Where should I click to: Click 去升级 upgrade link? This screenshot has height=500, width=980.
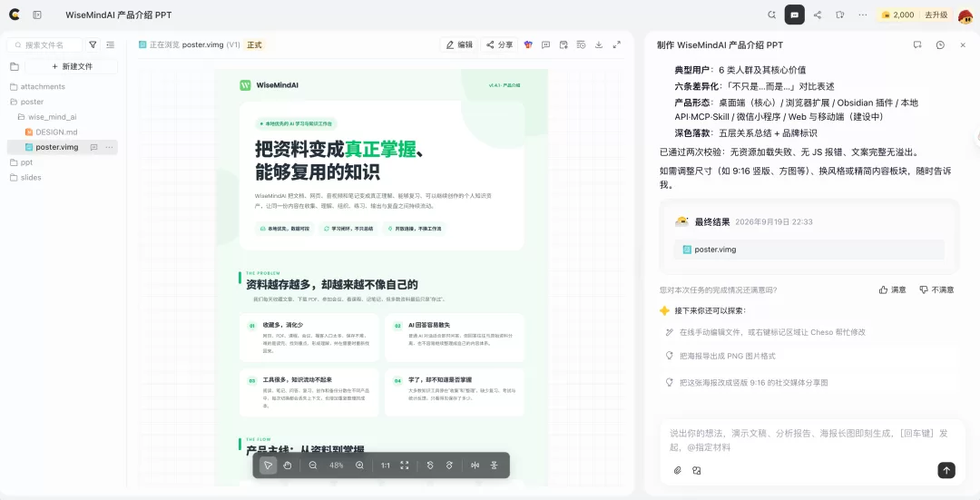click(x=936, y=15)
